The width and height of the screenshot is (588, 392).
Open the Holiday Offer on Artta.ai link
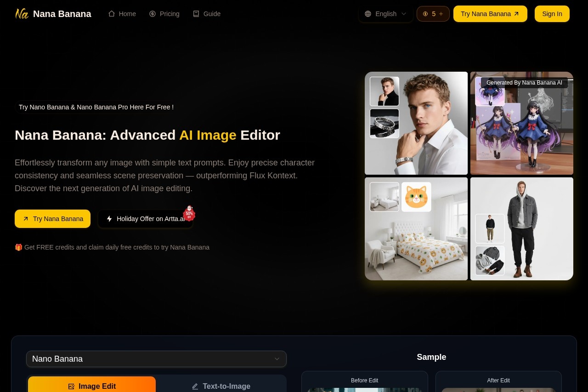click(x=145, y=219)
